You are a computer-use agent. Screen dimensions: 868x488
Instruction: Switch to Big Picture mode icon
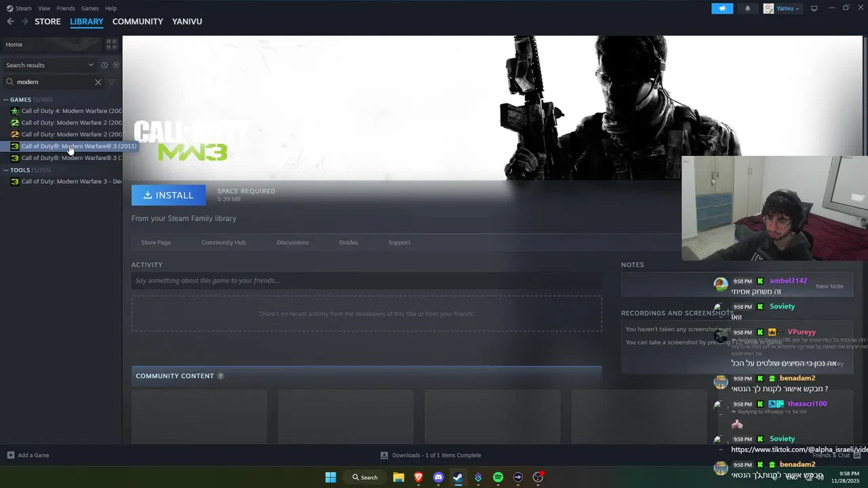[x=814, y=8]
